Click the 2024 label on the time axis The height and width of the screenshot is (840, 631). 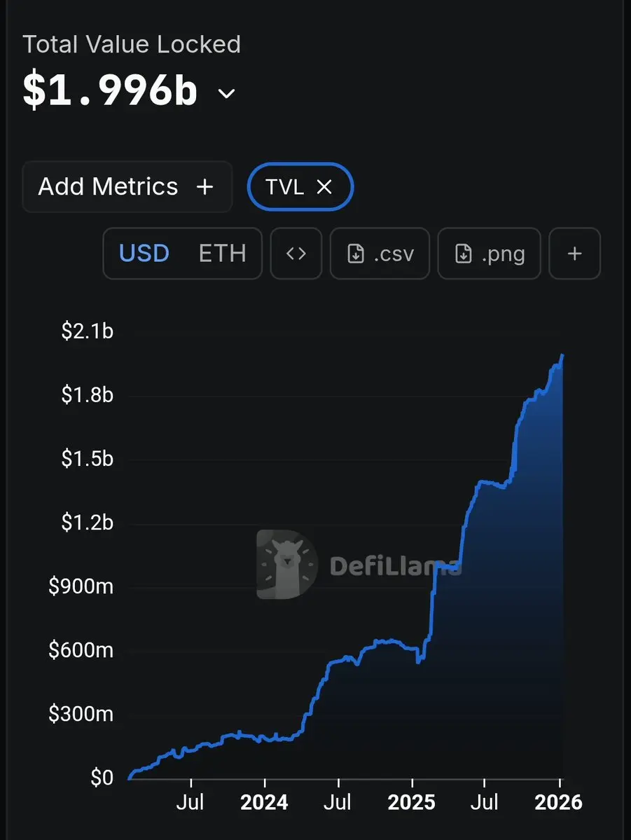coord(264,802)
